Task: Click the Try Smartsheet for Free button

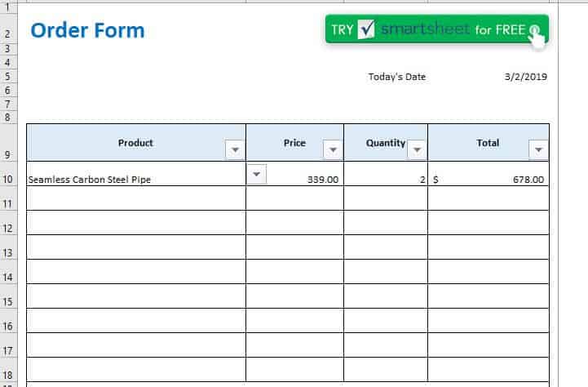Action: pos(435,30)
